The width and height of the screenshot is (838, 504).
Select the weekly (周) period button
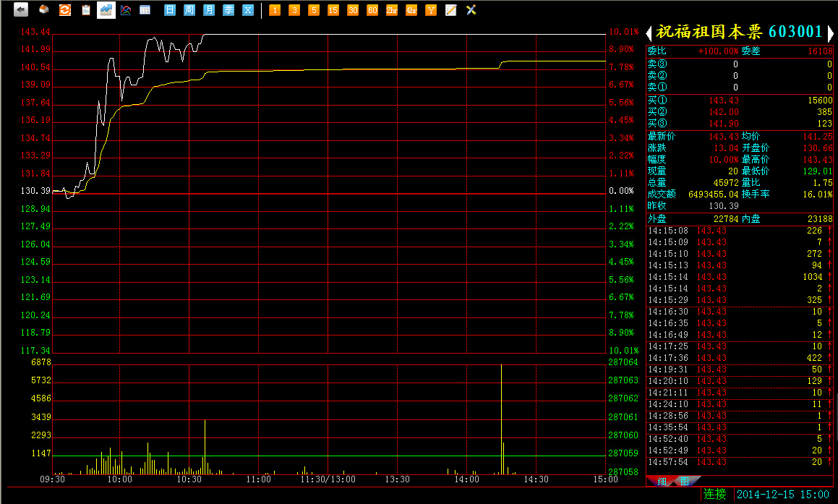click(x=189, y=10)
